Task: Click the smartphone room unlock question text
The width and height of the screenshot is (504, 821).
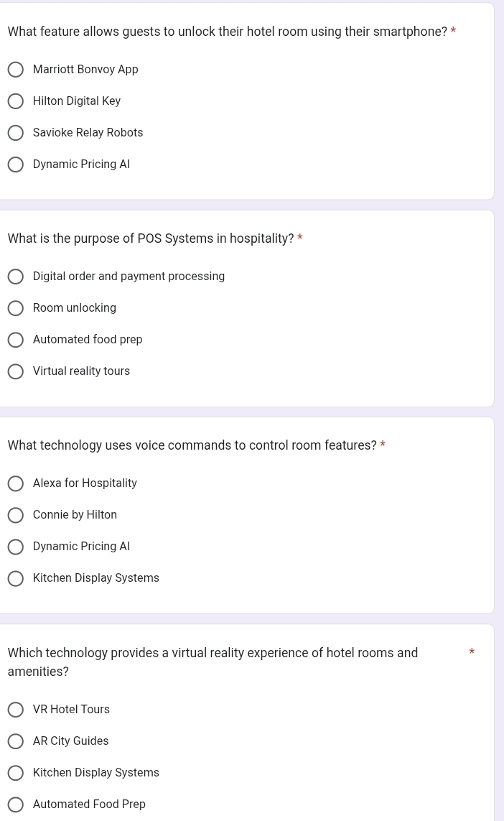Action: click(227, 32)
